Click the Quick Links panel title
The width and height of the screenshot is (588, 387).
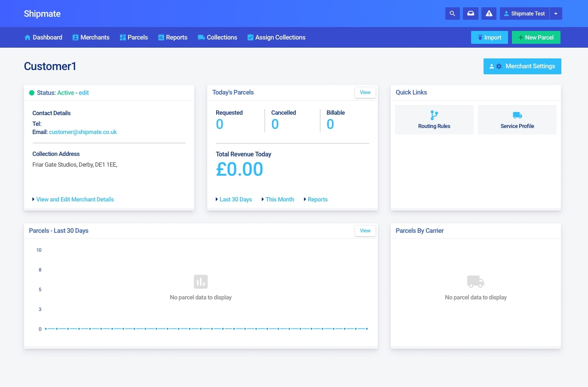[411, 92]
